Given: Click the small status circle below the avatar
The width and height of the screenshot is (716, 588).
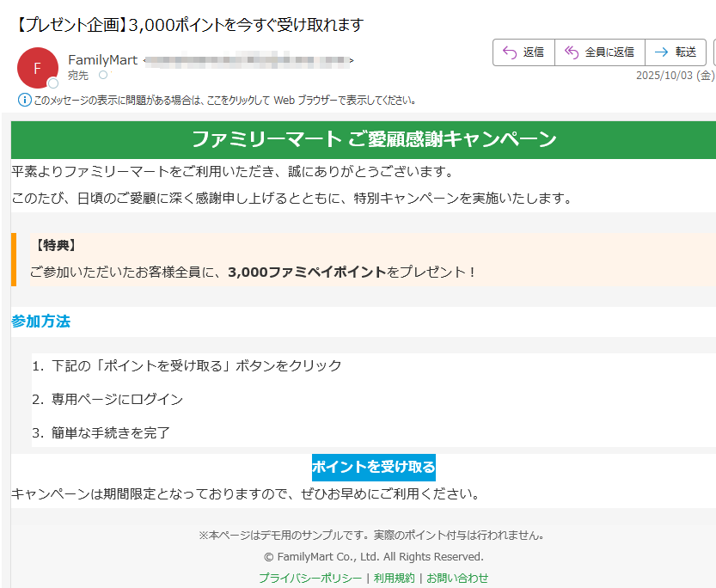Looking at the screenshot, I should tap(52, 82).
